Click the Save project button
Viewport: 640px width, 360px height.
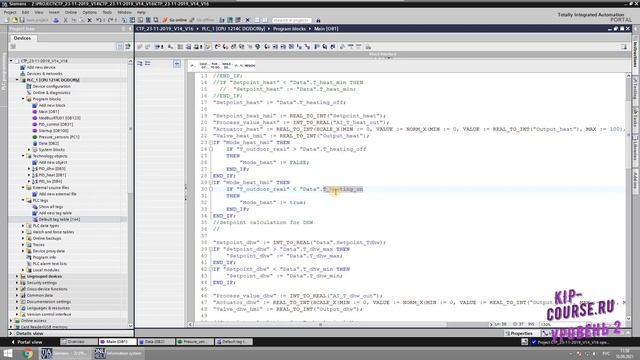tap(34, 20)
